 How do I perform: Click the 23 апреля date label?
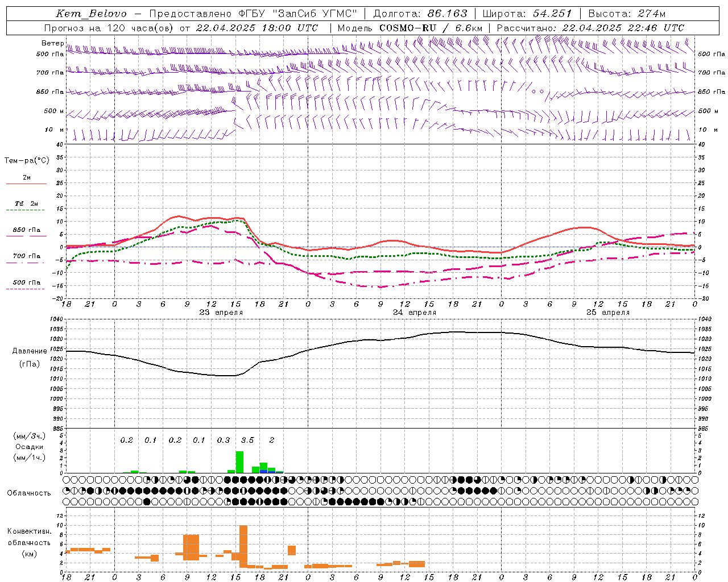tap(221, 313)
